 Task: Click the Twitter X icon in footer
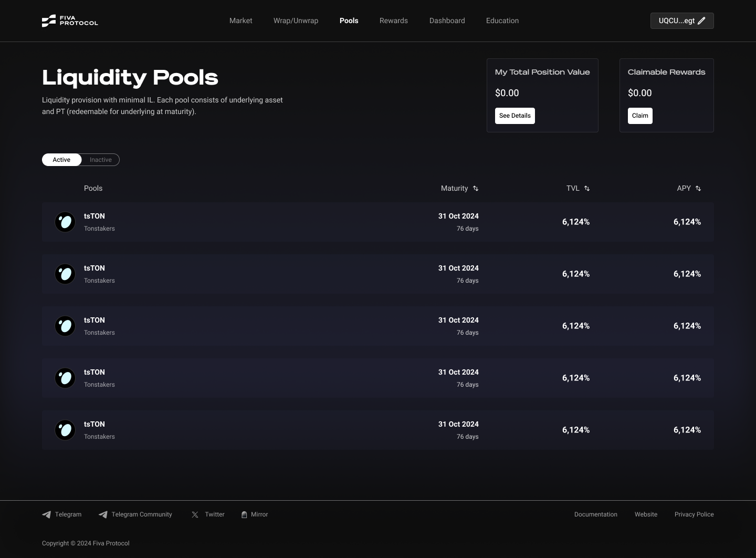[x=195, y=514]
